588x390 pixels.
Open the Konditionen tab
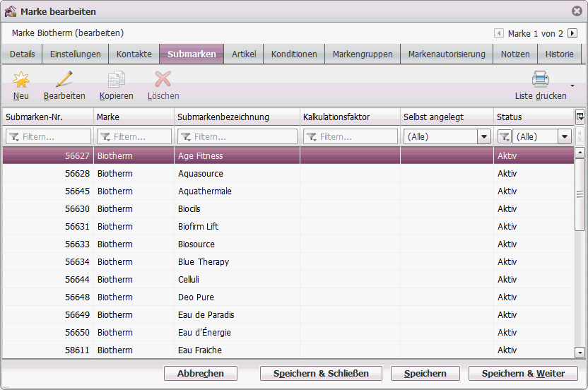click(294, 54)
